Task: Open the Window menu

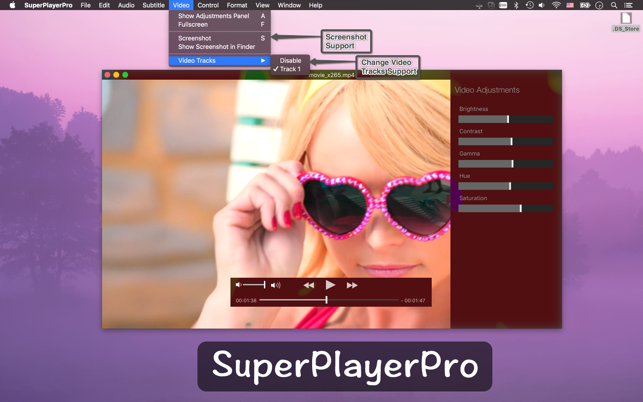Action: [289, 5]
